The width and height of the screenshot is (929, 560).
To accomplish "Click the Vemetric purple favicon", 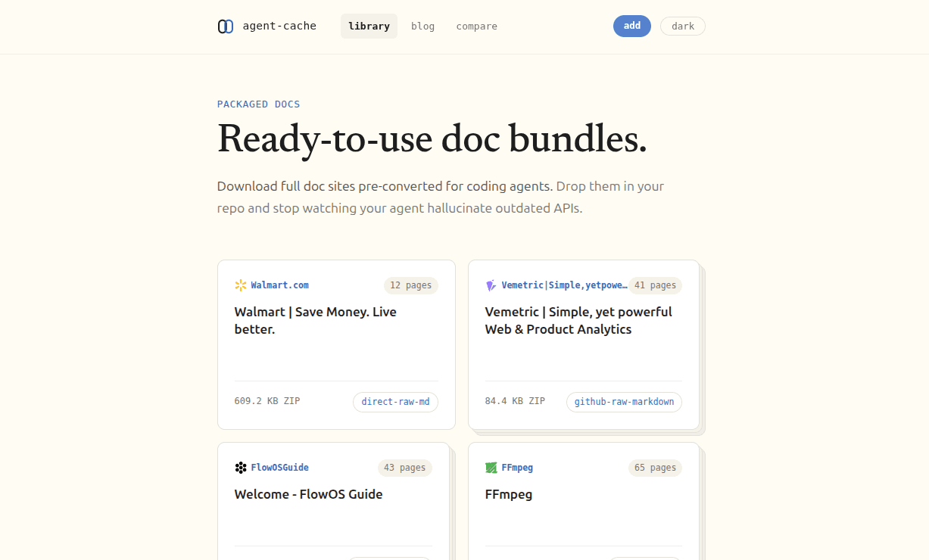I will (x=491, y=285).
